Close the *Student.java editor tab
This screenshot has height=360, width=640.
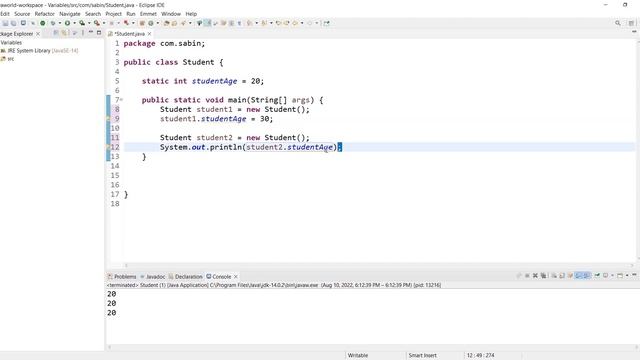click(x=149, y=33)
